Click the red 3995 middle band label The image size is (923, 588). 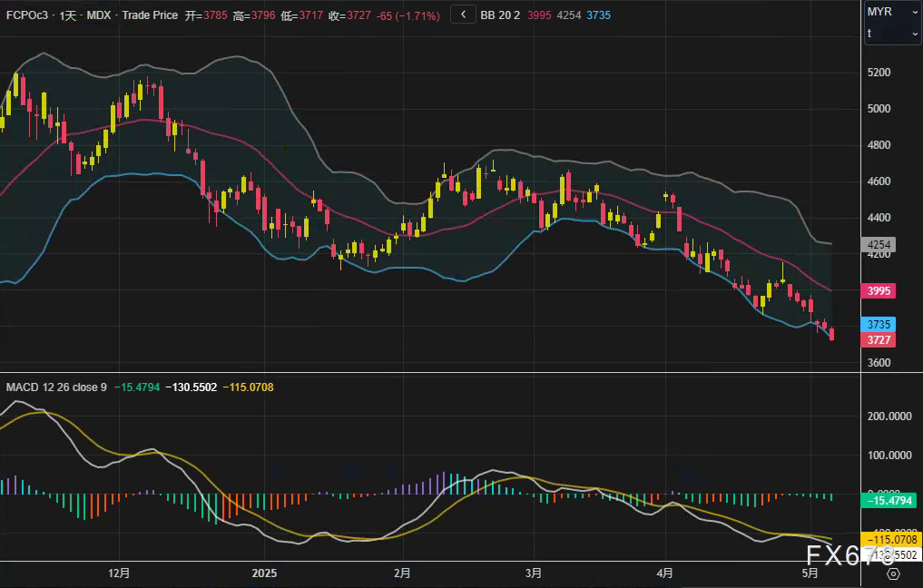coord(879,291)
